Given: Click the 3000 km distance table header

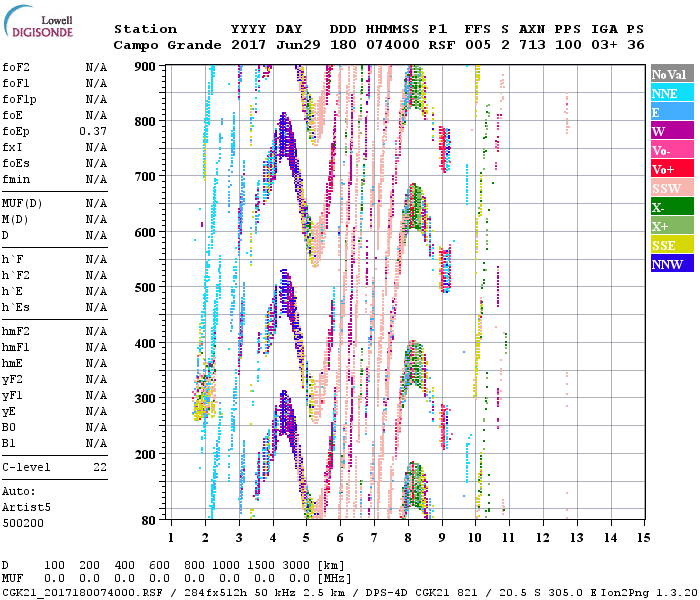Looking at the screenshot, I should click(x=296, y=566).
